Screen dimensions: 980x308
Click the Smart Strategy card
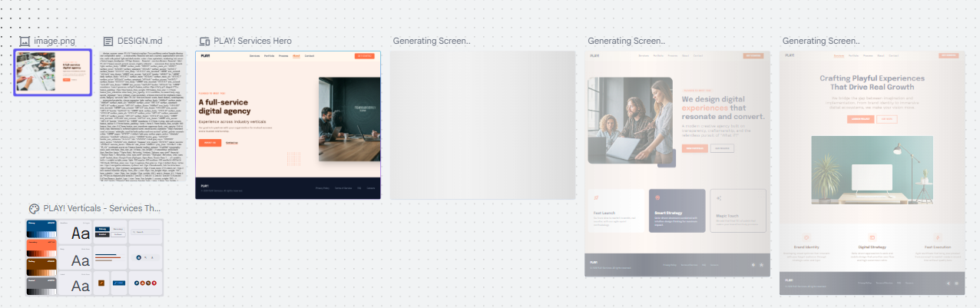[x=677, y=210]
